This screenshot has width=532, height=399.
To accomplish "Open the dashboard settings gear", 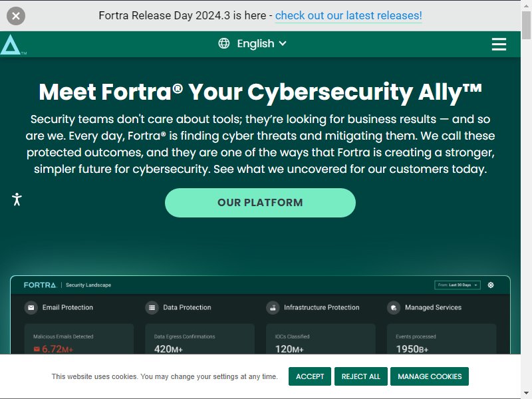I will 491,285.
